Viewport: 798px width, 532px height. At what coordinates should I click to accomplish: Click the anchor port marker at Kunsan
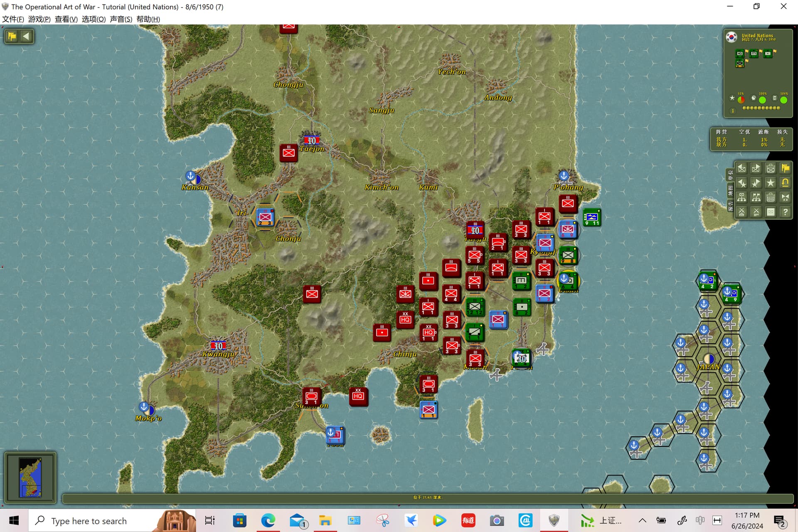pyautogui.click(x=190, y=176)
